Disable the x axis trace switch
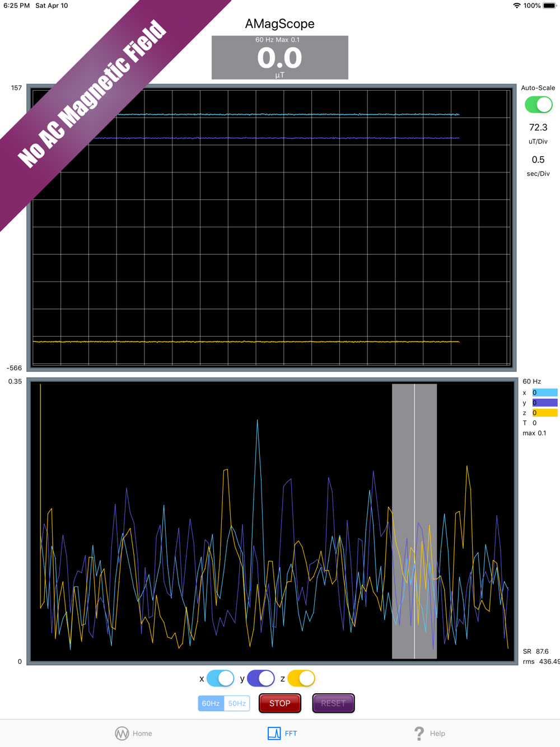This screenshot has width=560, height=747. pos(220,679)
